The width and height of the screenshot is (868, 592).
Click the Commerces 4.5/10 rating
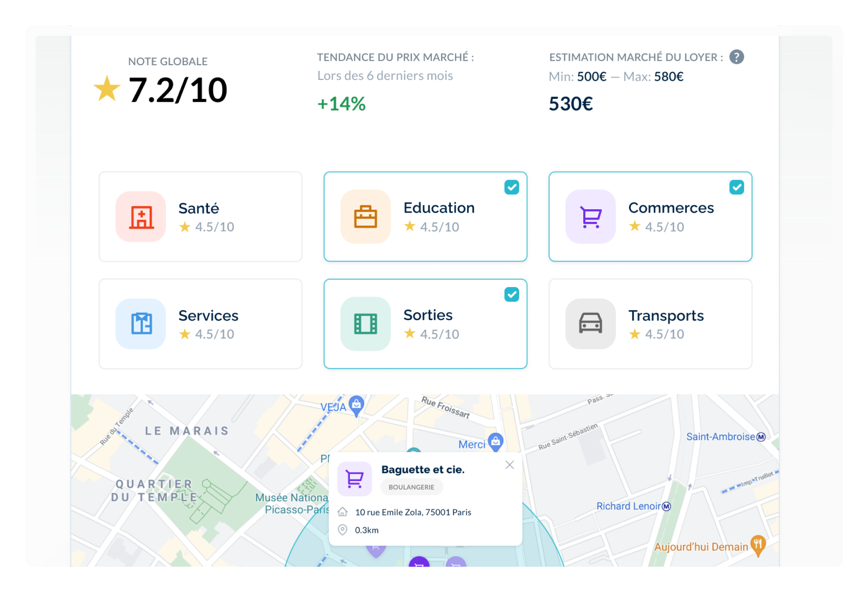[x=657, y=227]
